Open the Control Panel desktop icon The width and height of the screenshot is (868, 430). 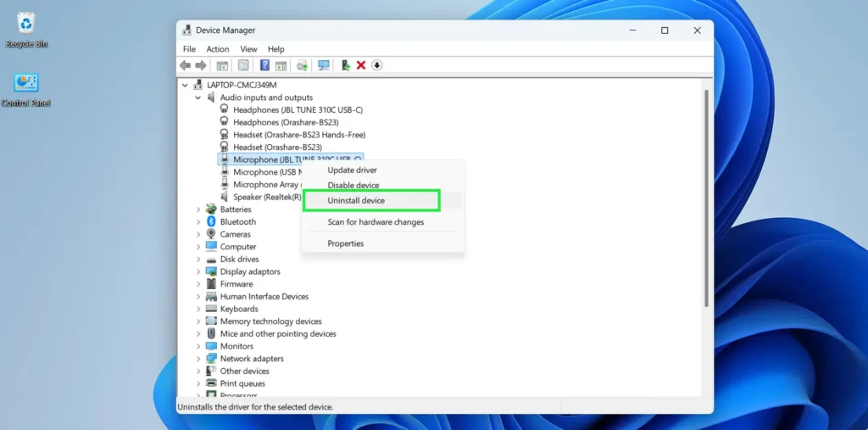tap(26, 90)
